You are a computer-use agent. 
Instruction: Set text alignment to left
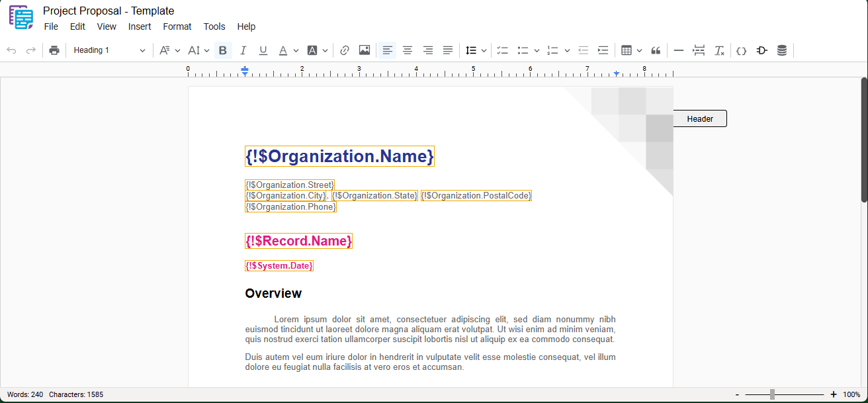(388, 50)
